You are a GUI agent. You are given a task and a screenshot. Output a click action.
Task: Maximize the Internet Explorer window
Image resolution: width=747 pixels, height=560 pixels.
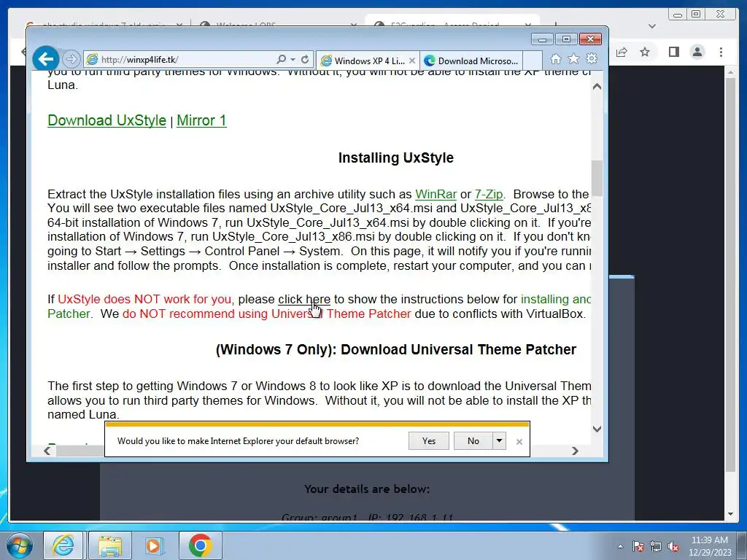click(566, 39)
